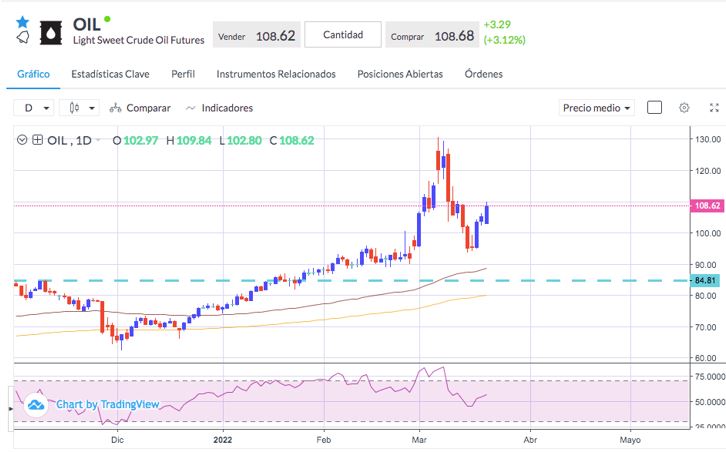Screen dimensions: 726x452
Task: Open the dropdown arrow after OIL, 1D
Action: tap(98, 140)
